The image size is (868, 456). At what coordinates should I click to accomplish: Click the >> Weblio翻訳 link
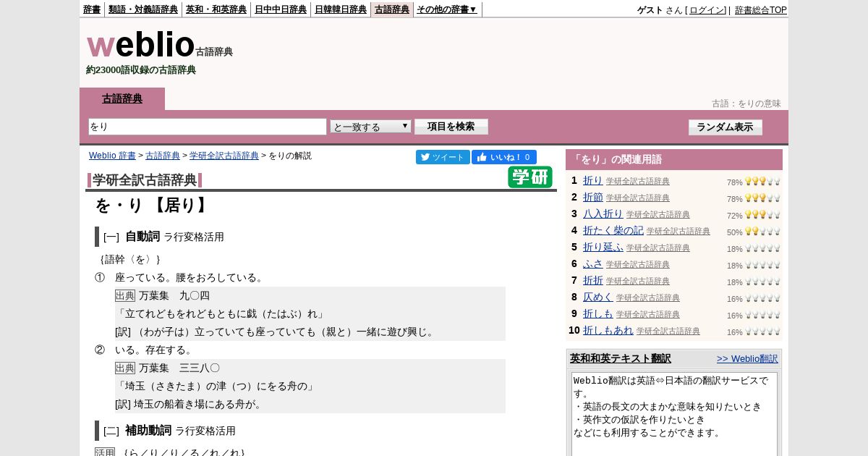747,359
